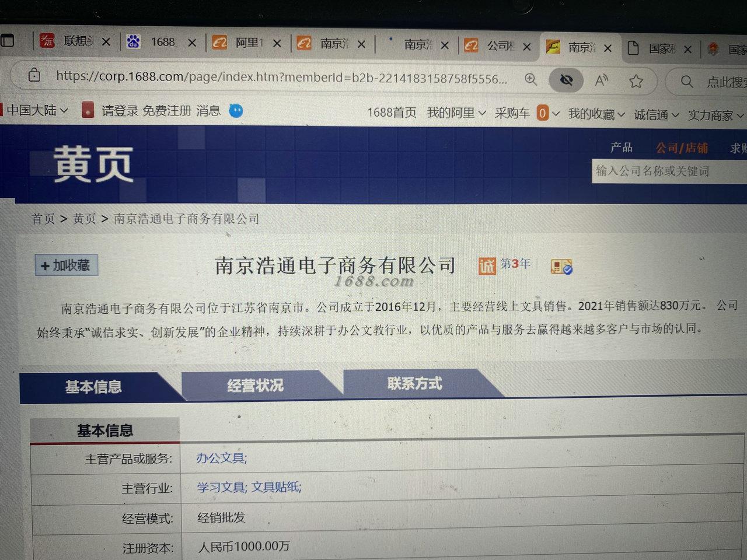Select the 产品 search category tab

[622, 147]
